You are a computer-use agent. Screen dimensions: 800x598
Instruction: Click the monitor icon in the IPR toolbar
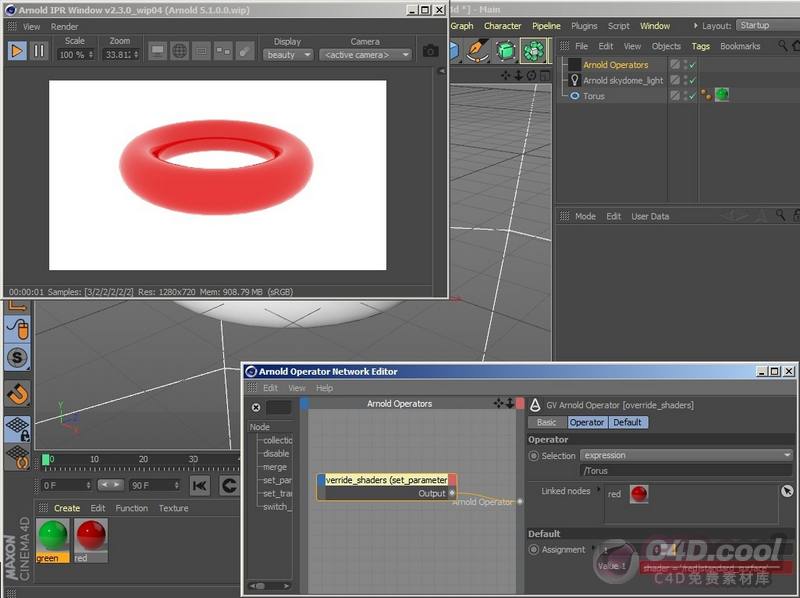click(157, 51)
